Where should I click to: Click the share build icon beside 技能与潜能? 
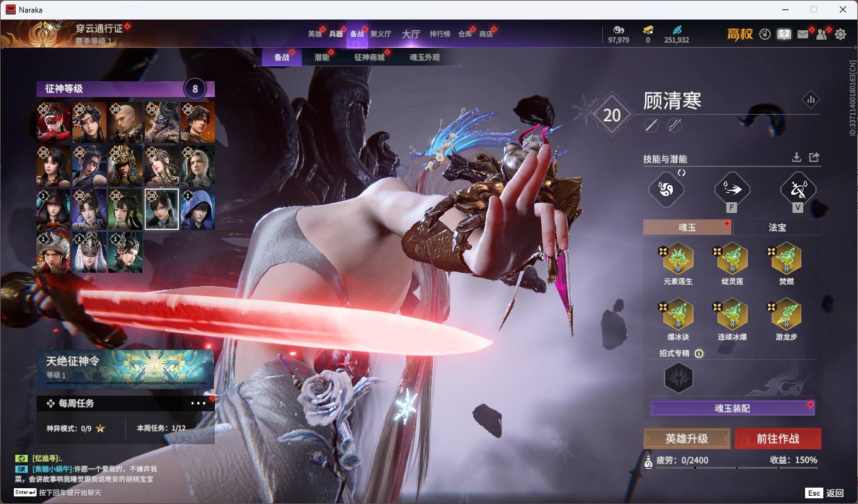(814, 157)
